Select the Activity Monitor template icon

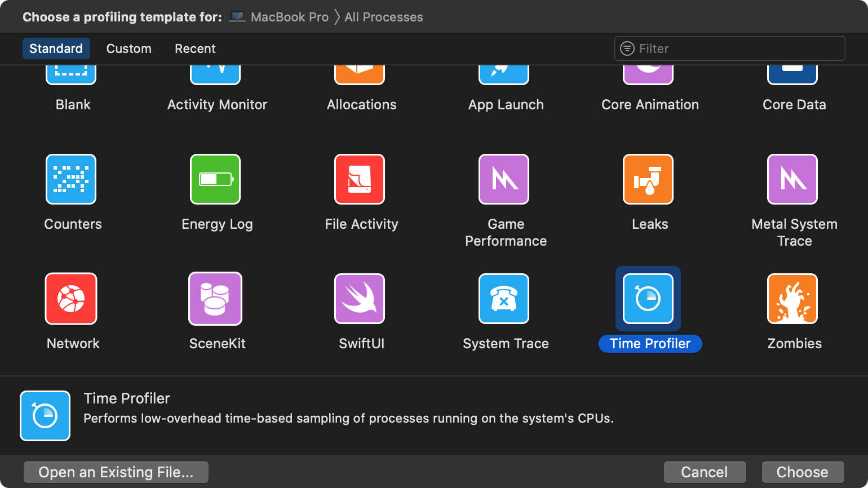click(215, 76)
